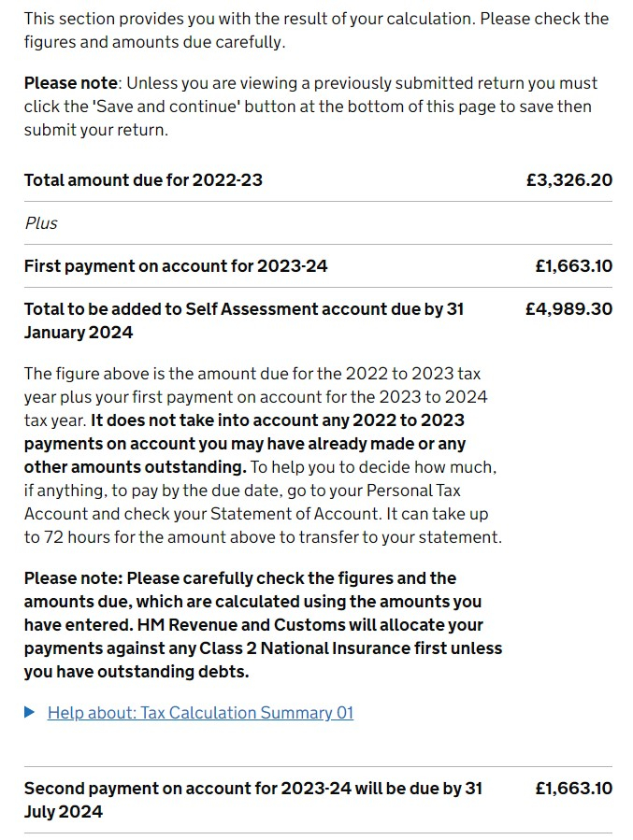Expand the Help about disclosure triangle

(30, 713)
